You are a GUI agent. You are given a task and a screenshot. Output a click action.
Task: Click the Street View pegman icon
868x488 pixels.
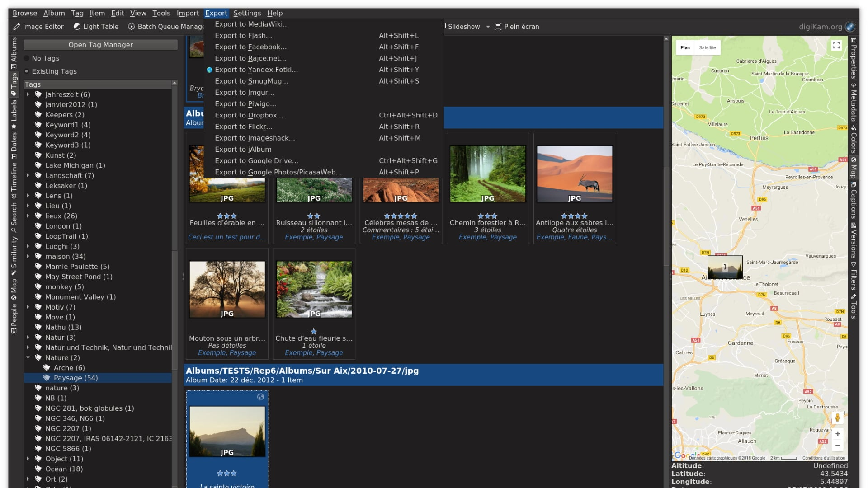click(837, 418)
